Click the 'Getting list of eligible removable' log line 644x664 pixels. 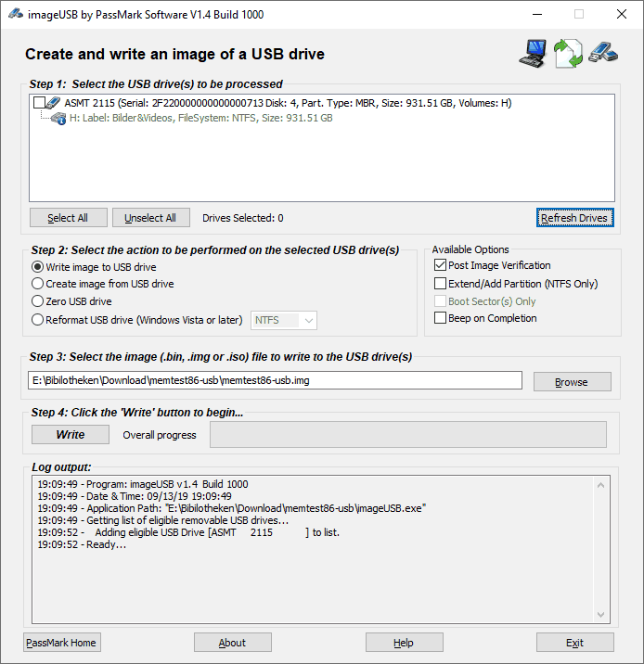(162, 520)
